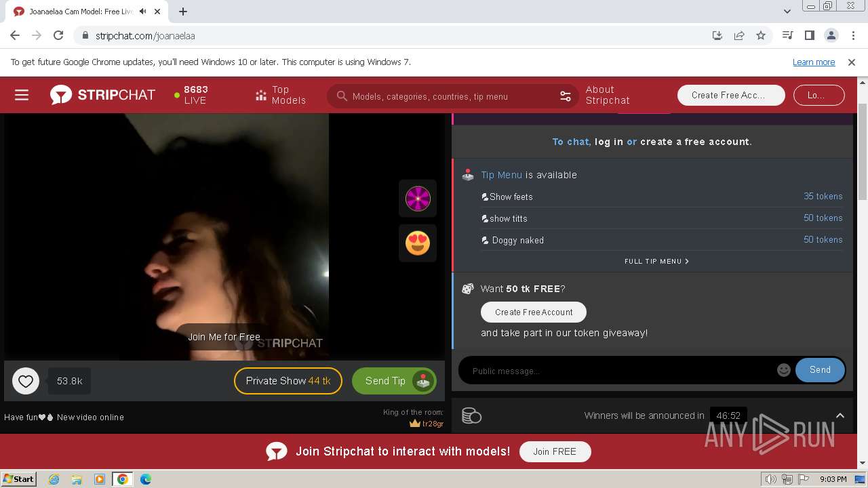Open the spinning wheel game icon
Image resolution: width=868 pixels, height=488 pixels.
418,199
